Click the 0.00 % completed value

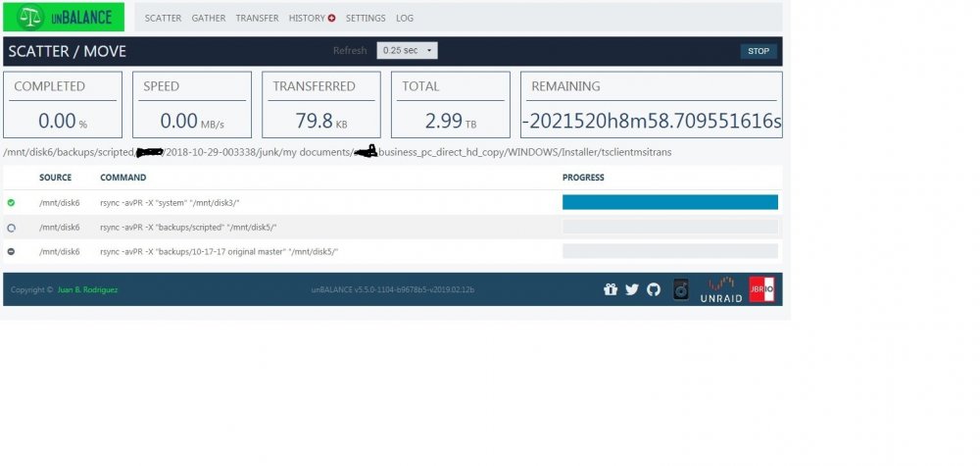click(63, 121)
